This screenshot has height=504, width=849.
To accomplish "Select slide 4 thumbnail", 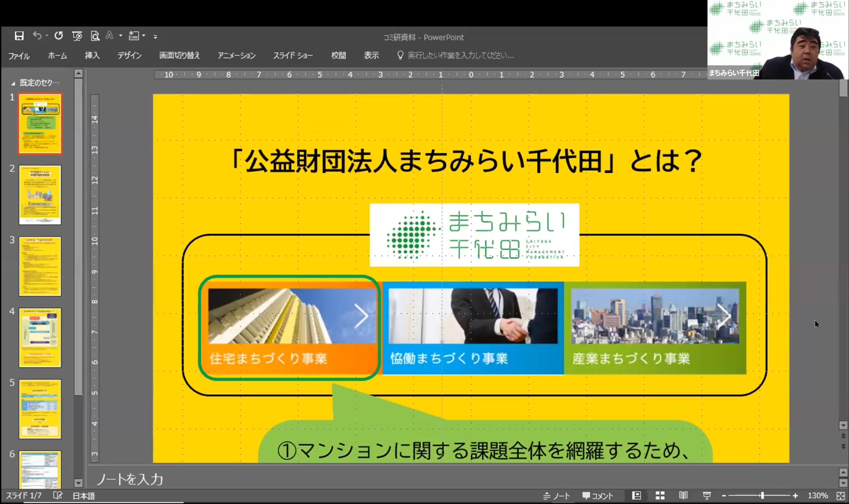I will (40, 338).
